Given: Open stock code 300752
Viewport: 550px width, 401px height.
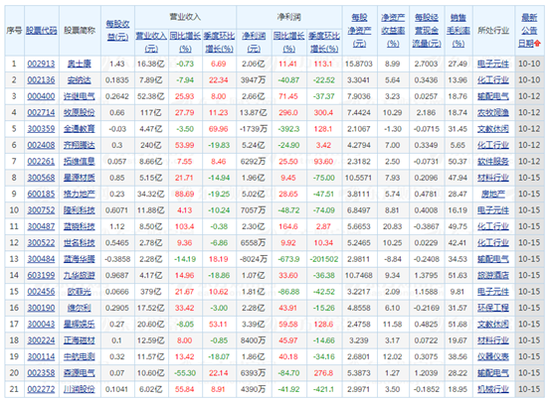Looking at the screenshot, I should click(41, 210).
